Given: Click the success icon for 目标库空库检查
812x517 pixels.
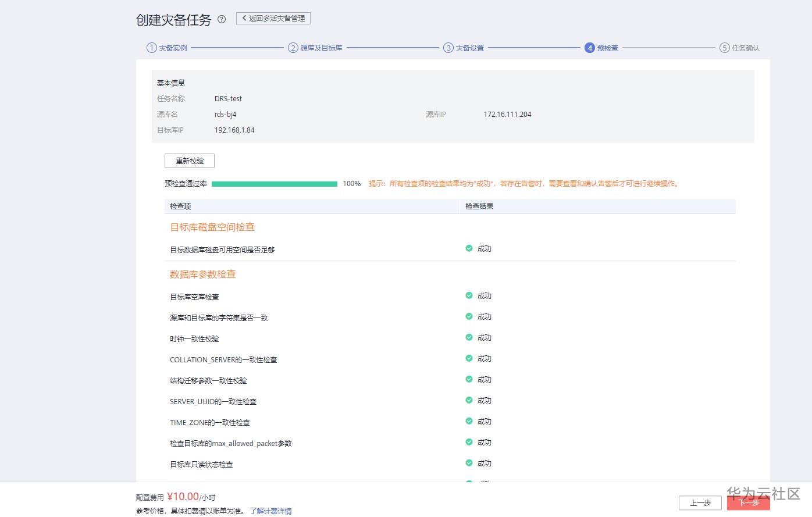Looking at the screenshot, I should coord(469,295).
